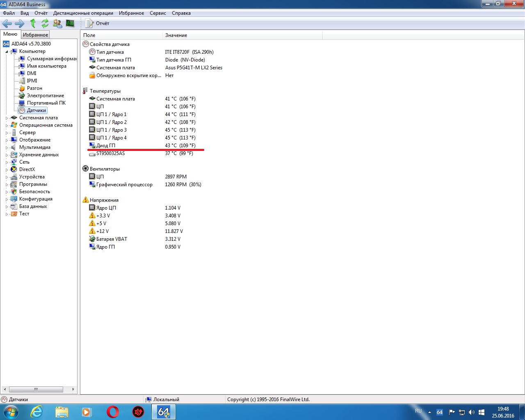Expand the Хранение данных tree node

point(7,155)
